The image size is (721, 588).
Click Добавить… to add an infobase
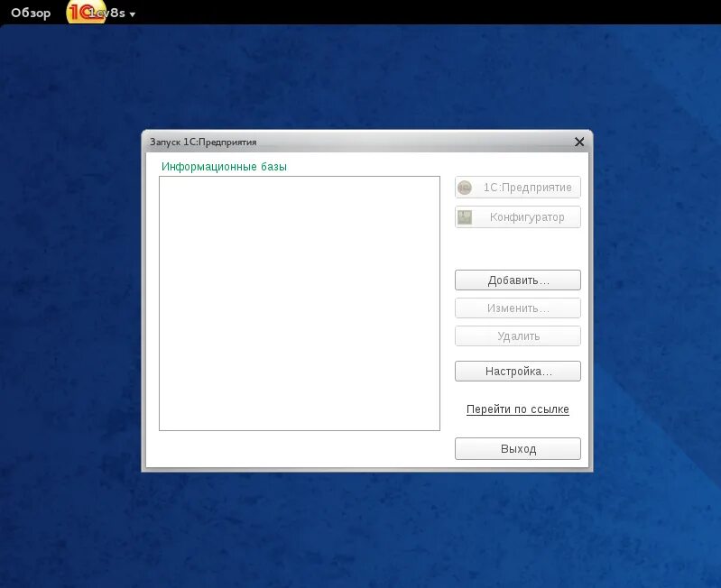tap(518, 280)
